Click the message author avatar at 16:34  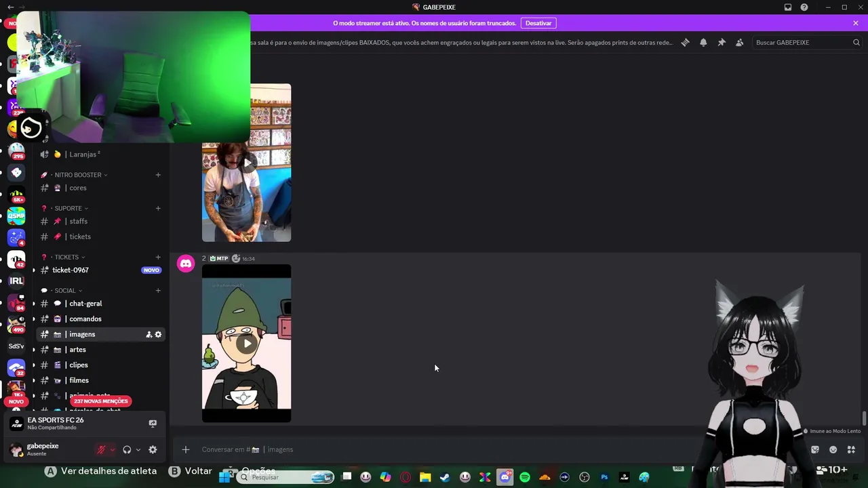pos(186,264)
